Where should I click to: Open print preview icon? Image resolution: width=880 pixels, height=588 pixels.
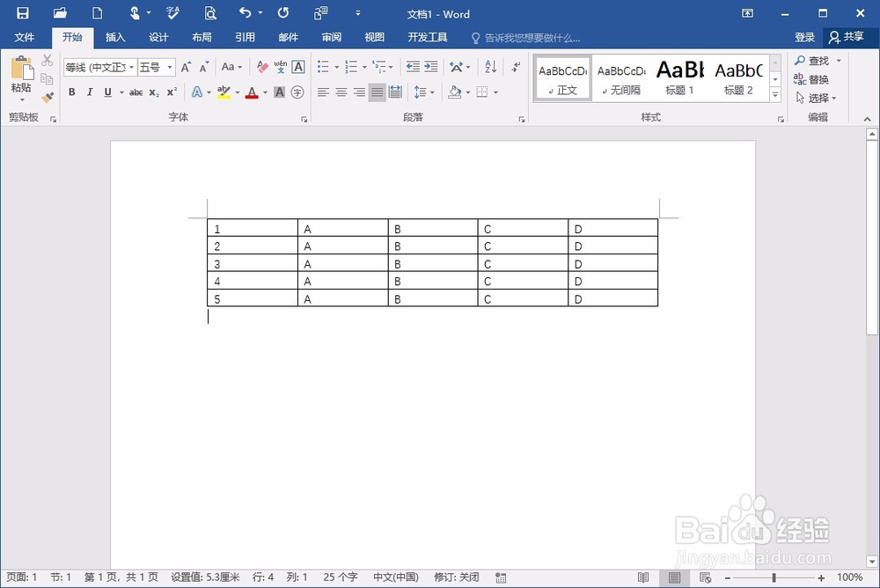pos(210,13)
